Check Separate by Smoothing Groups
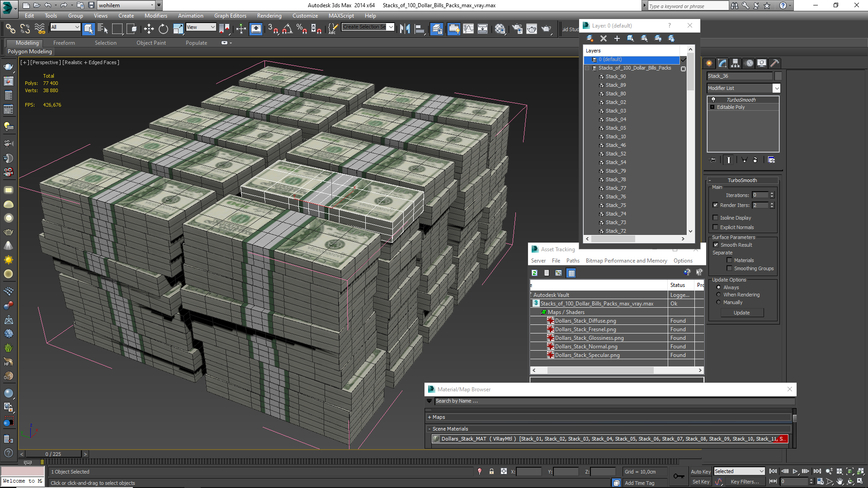 tap(729, 268)
